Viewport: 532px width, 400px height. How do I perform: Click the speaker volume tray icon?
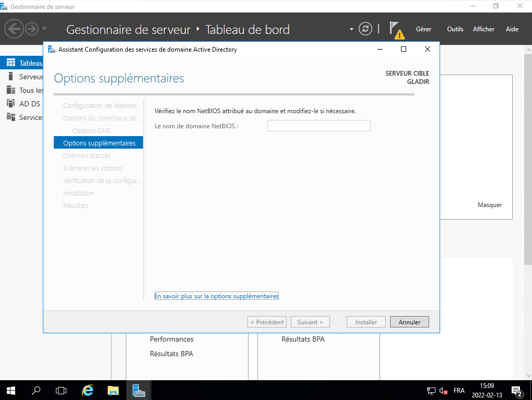point(444,391)
